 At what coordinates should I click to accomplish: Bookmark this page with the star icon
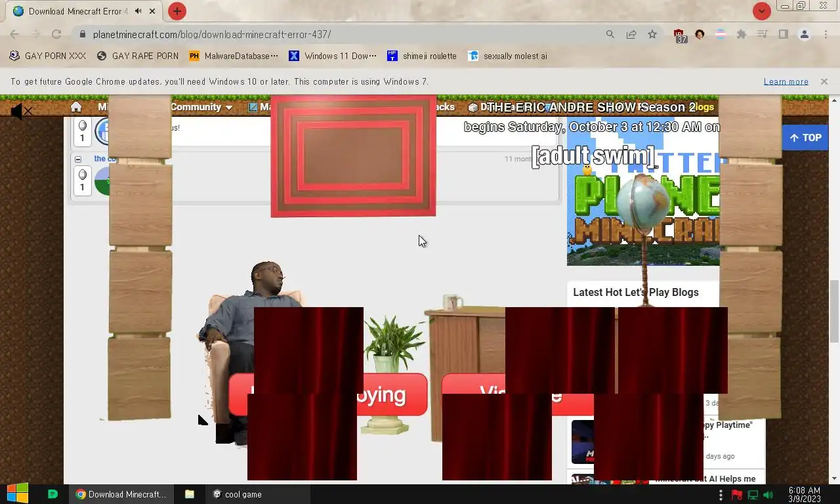[652, 34]
